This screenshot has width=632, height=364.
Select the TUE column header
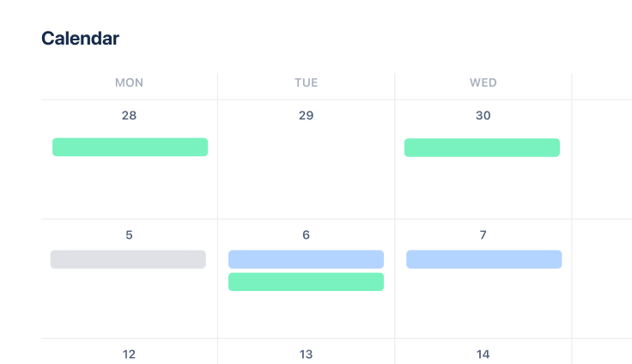click(306, 83)
